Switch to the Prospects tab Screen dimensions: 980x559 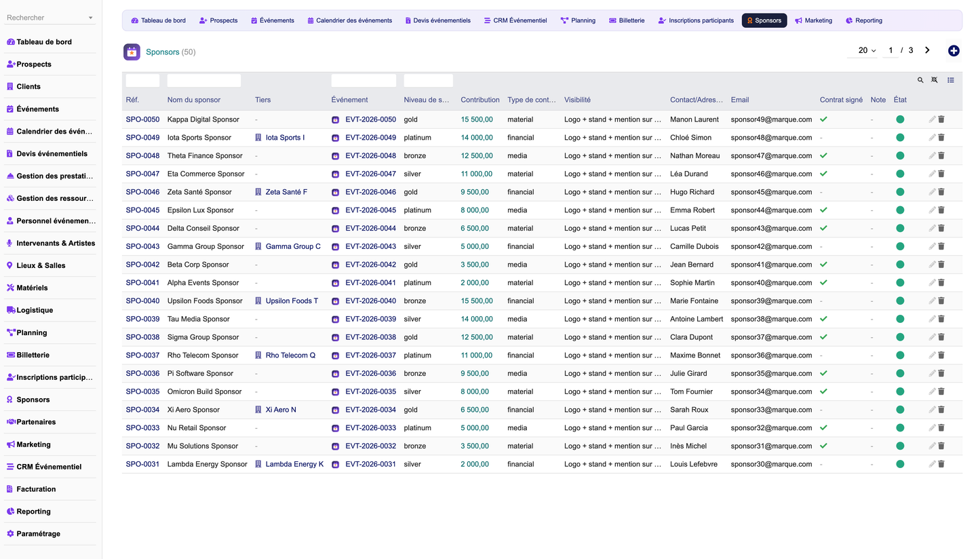click(218, 20)
